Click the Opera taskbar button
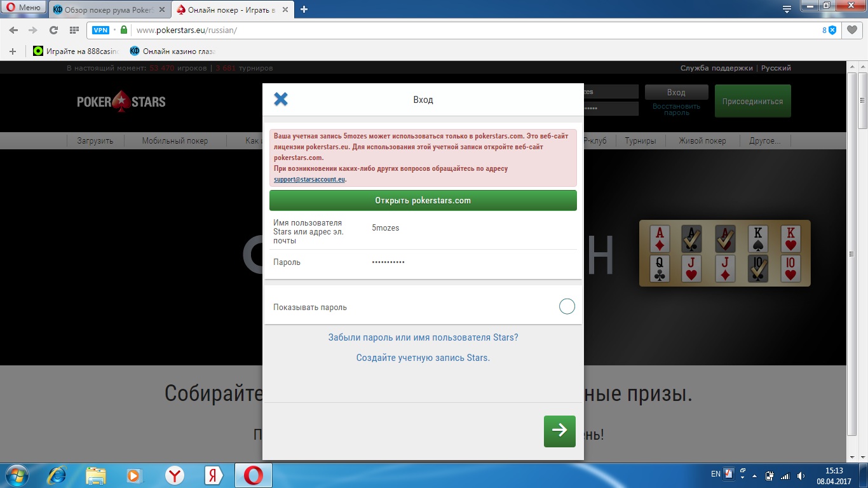Image resolution: width=868 pixels, height=488 pixels. coord(254,475)
